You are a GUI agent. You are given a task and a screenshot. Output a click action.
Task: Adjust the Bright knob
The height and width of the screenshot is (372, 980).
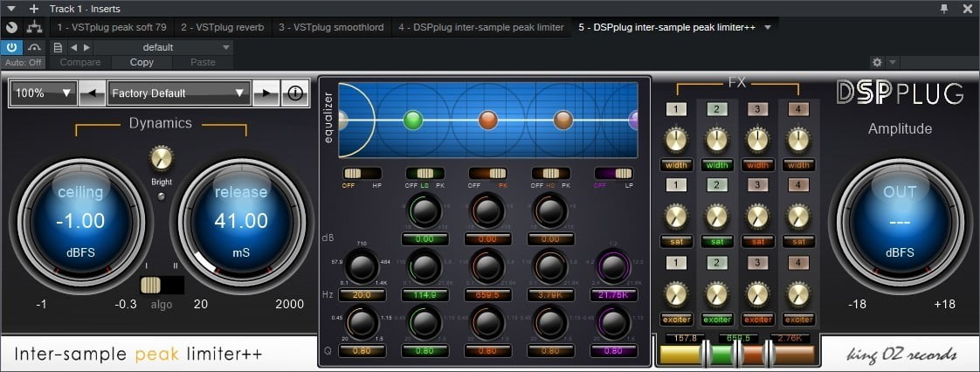(x=162, y=160)
